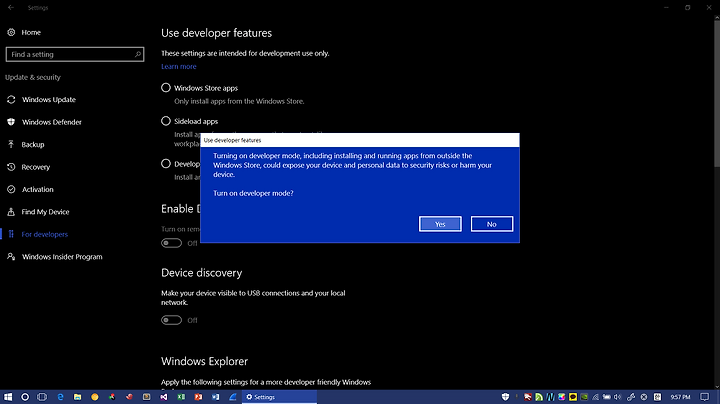The width and height of the screenshot is (720, 404).
Task: Toggle the Enable Device Portal switch
Action: coord(171,243)
